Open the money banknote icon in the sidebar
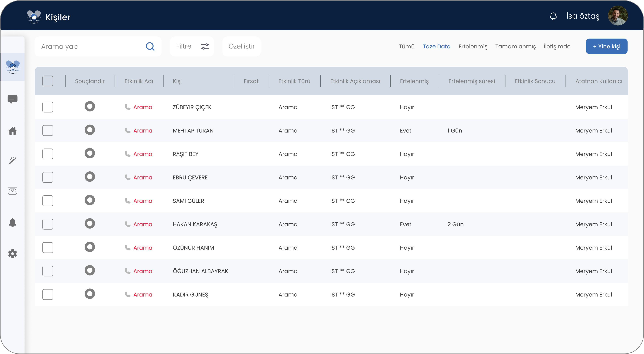 (12, 191)
